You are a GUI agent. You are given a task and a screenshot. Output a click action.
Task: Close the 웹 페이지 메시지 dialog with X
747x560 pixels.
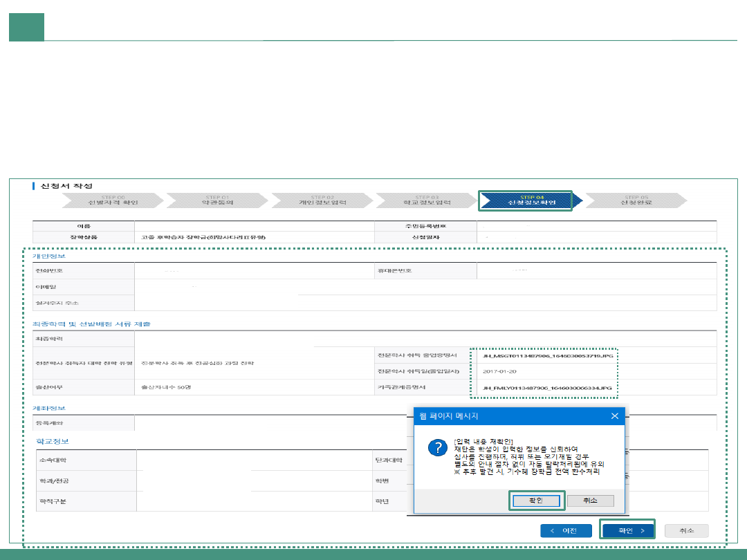614,416
